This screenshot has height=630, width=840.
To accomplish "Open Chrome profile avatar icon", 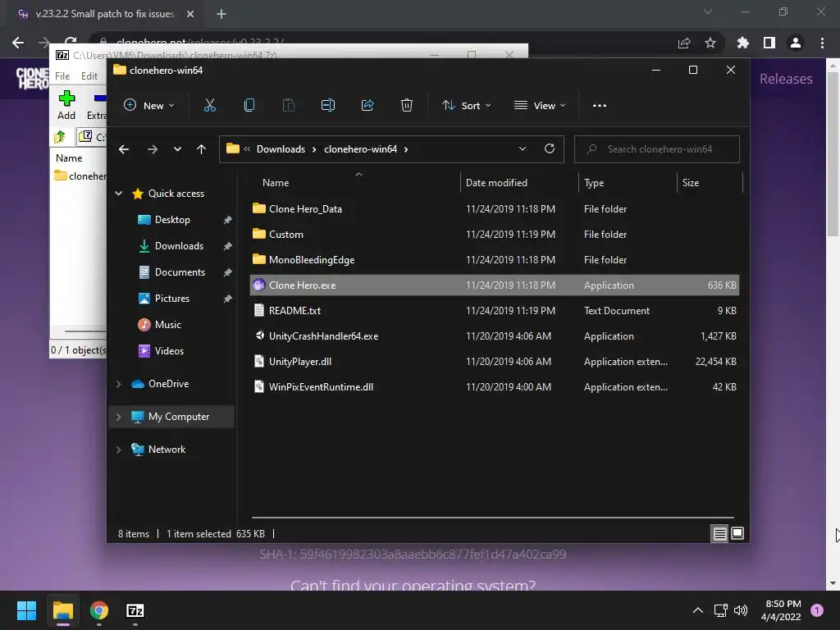I will 796,43.
